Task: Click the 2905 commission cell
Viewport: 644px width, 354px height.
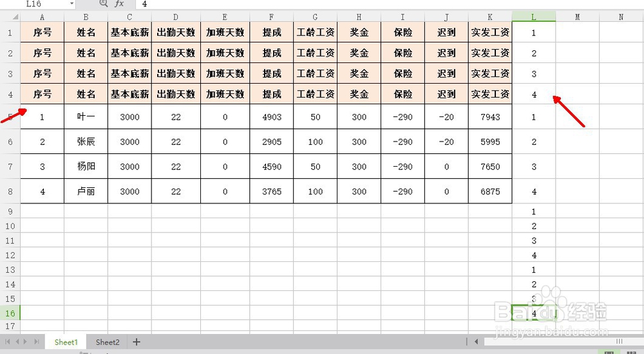Action: click(x=272, y=142)
